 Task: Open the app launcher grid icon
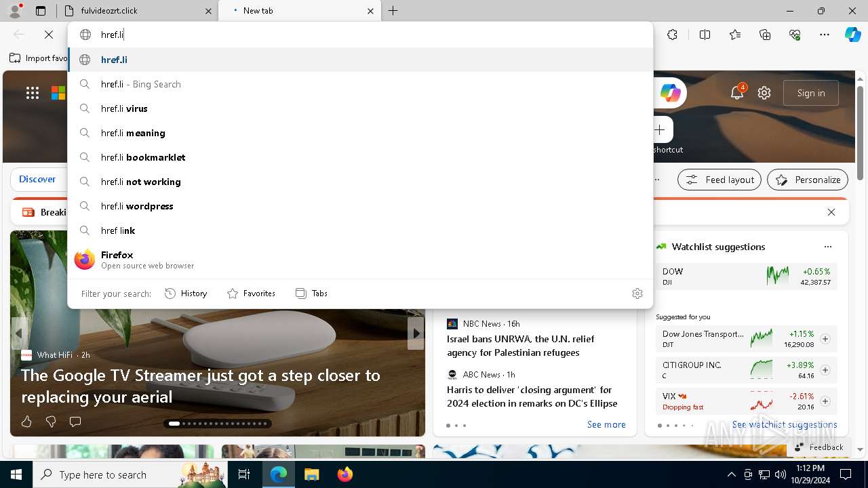(33, 93)
